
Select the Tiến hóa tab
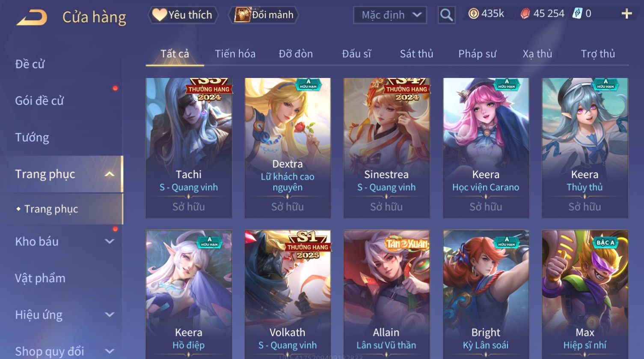pyautogui.click(x=235, y=54)
